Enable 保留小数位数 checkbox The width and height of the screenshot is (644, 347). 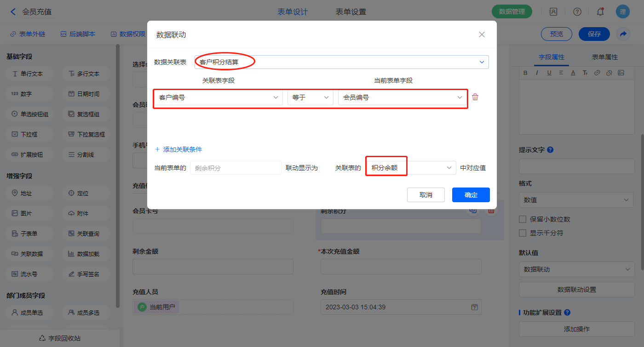[x=523, y=219]
